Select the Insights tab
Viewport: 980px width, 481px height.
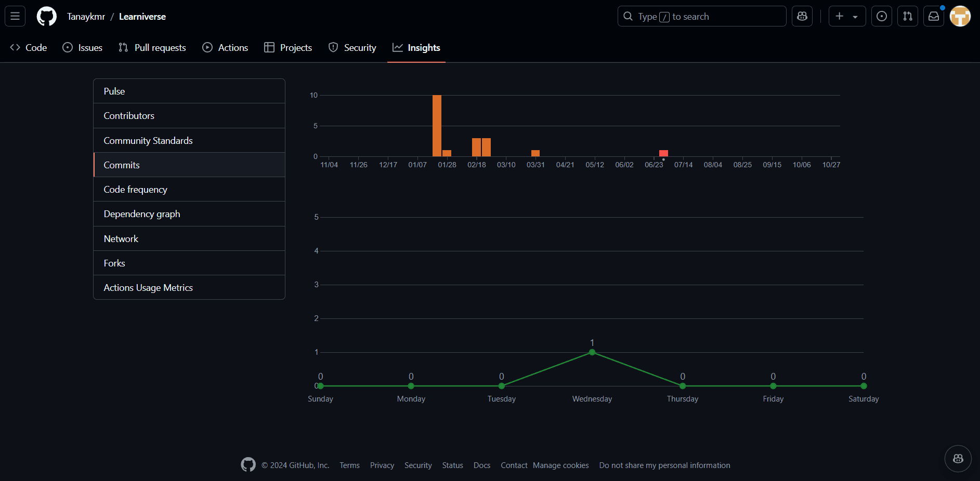pos(416,47)
